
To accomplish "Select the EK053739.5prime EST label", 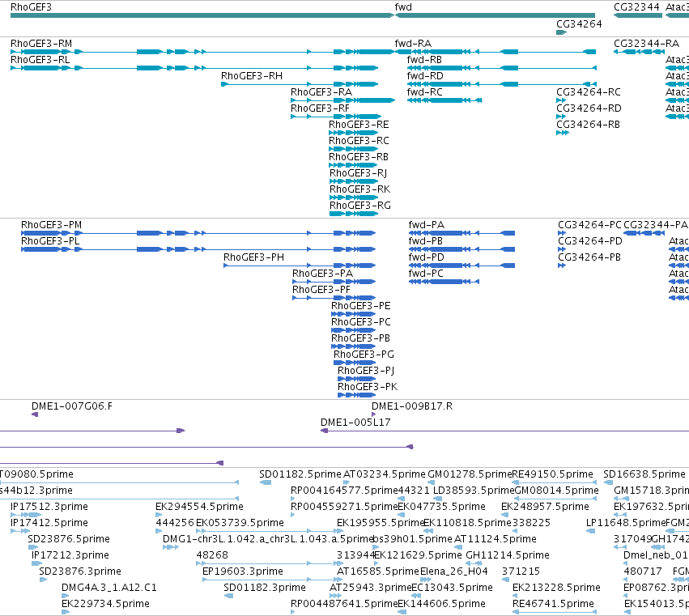I will (x=240, y=523).
